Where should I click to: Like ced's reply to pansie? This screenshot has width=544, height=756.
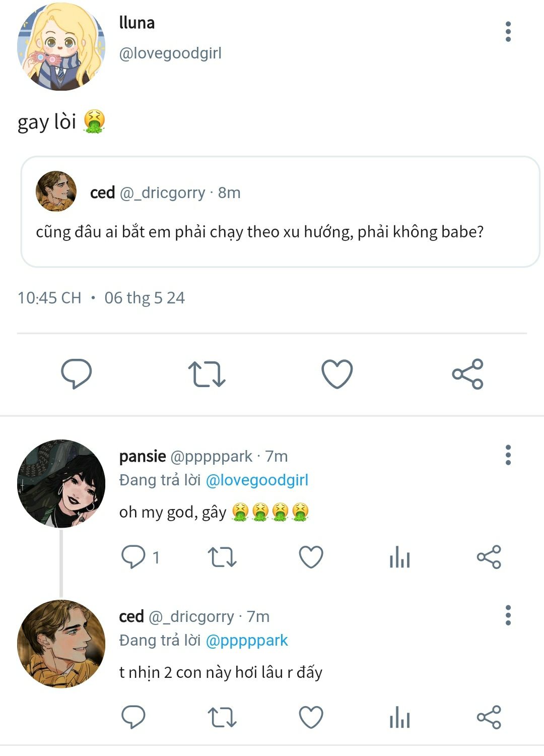(x=311, y=717)
